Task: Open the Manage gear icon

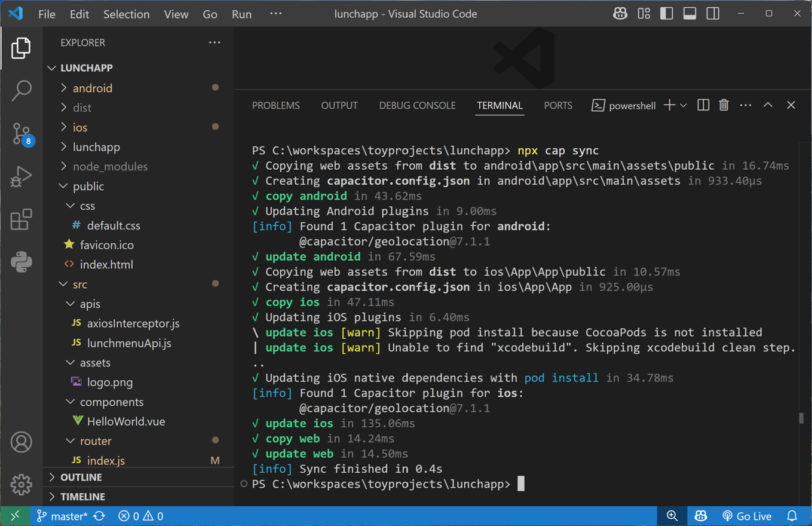Action: pos(21,485)
